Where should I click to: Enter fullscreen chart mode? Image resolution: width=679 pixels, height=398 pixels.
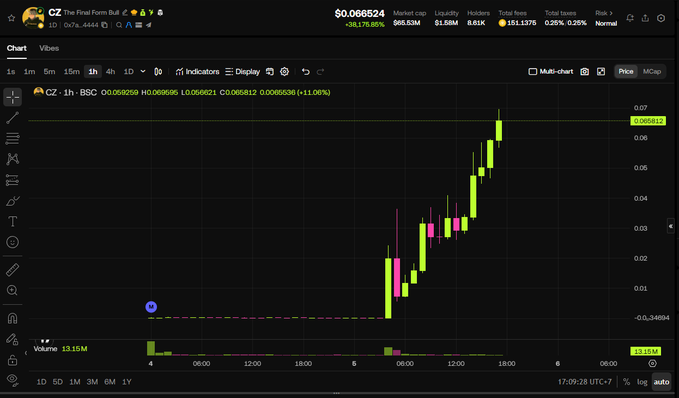[x=601, y=71]
